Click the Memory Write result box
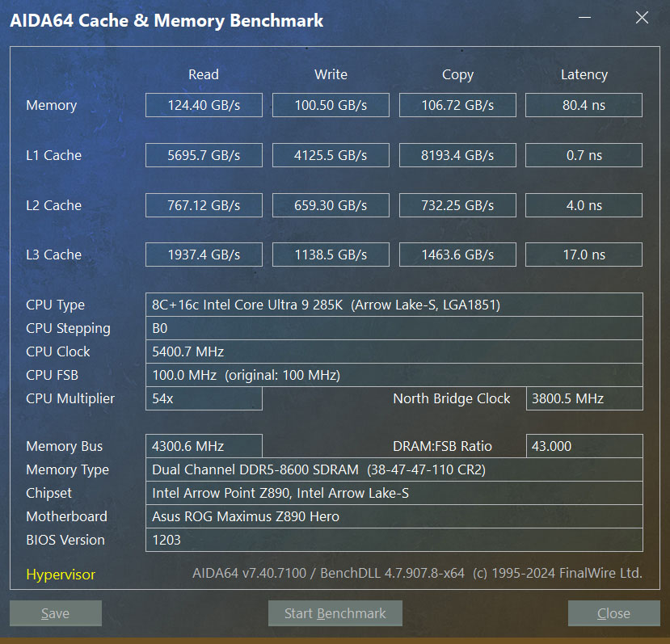670x644 pixels. (x=331, y=105)
